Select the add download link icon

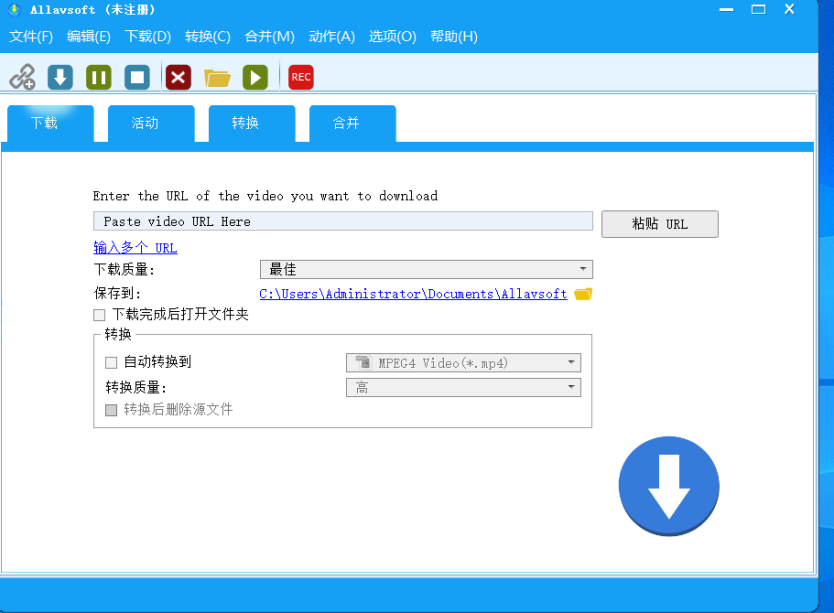(23, 75)
